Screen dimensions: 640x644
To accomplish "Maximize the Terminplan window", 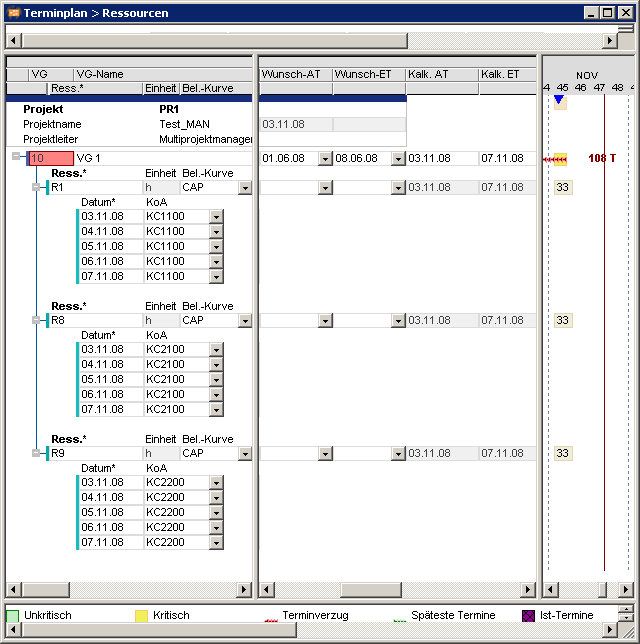I will tap(608, 13).
